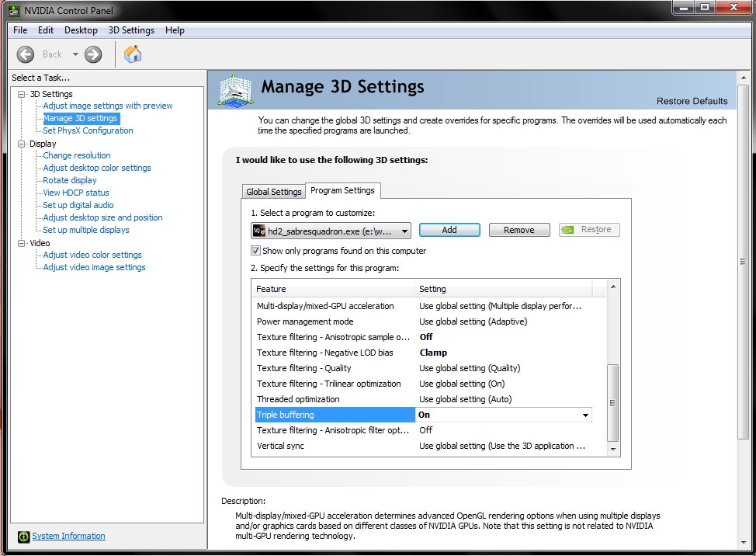
Task: Collapse the Video tree node
Action: point(22,243)
